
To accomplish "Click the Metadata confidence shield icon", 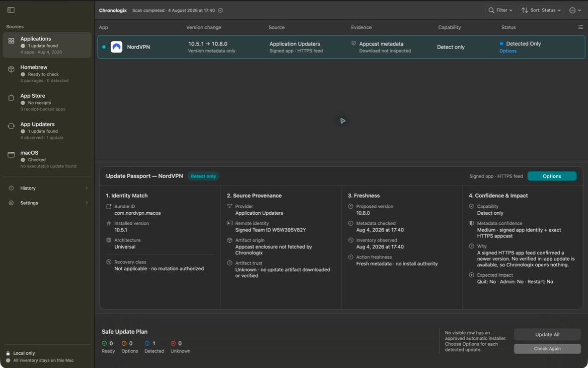I will [x=471, y=223].
